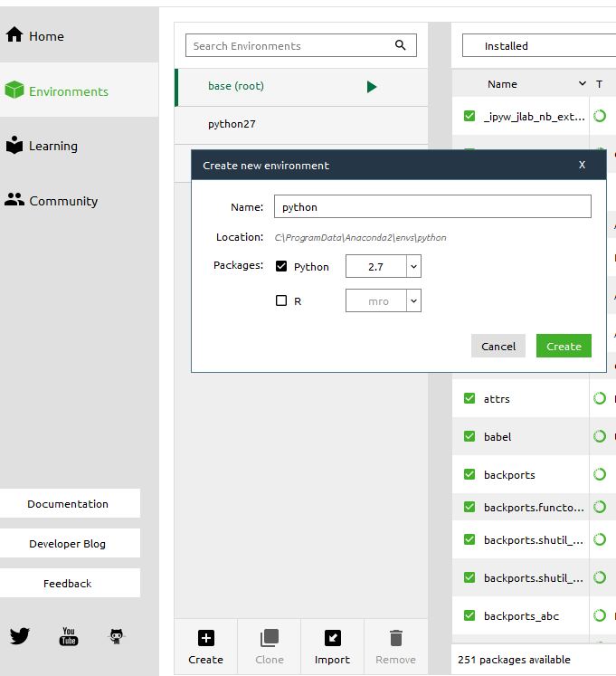Click the environment Name input field
616x676 pixels.
432,206
